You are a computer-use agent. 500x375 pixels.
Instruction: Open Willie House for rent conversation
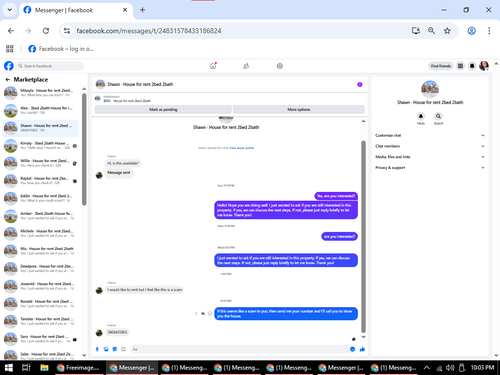(x=41, y=163)
